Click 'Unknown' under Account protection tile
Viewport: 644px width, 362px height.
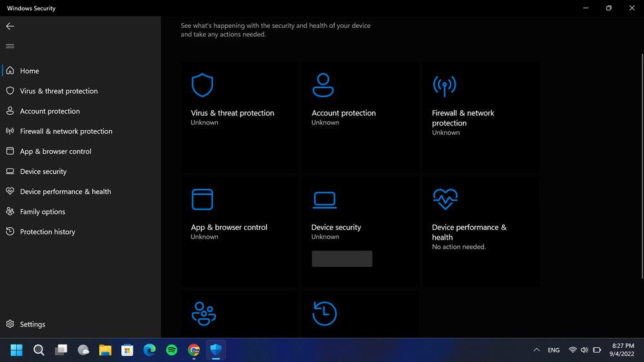[325, 122]
